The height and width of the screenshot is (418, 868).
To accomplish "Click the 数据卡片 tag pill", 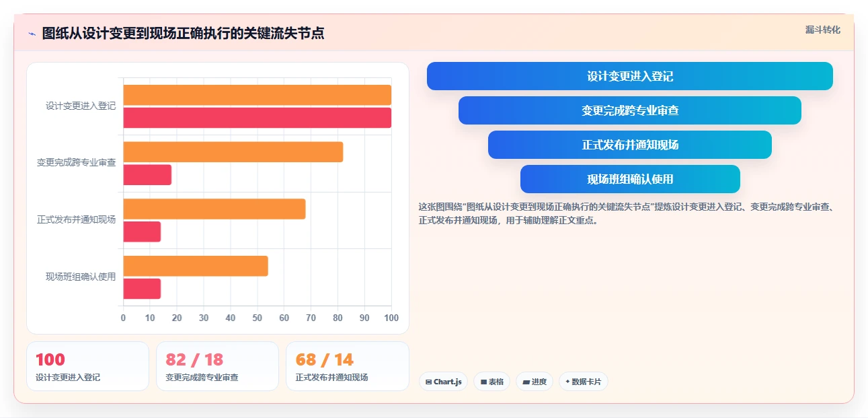I will 584,382.
